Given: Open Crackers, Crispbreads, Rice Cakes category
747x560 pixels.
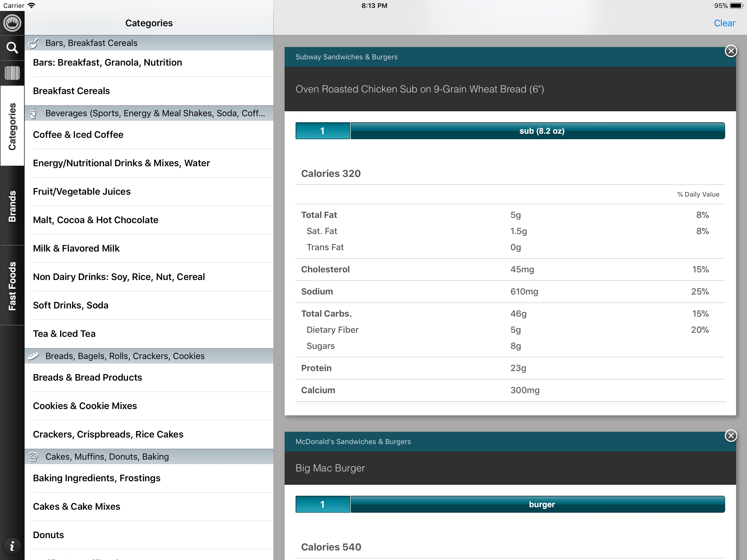Looking at the screenshot, I should coord(149,434).
